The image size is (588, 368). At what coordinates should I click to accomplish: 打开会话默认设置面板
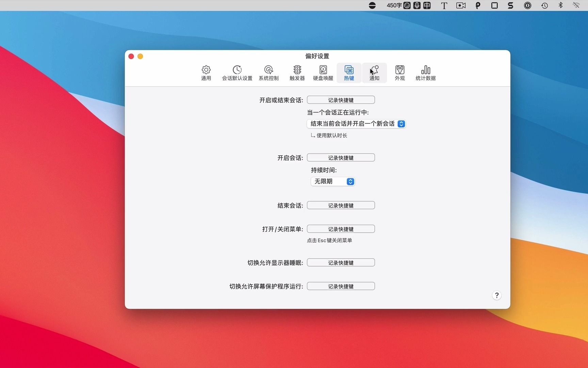tap(237, 73)
